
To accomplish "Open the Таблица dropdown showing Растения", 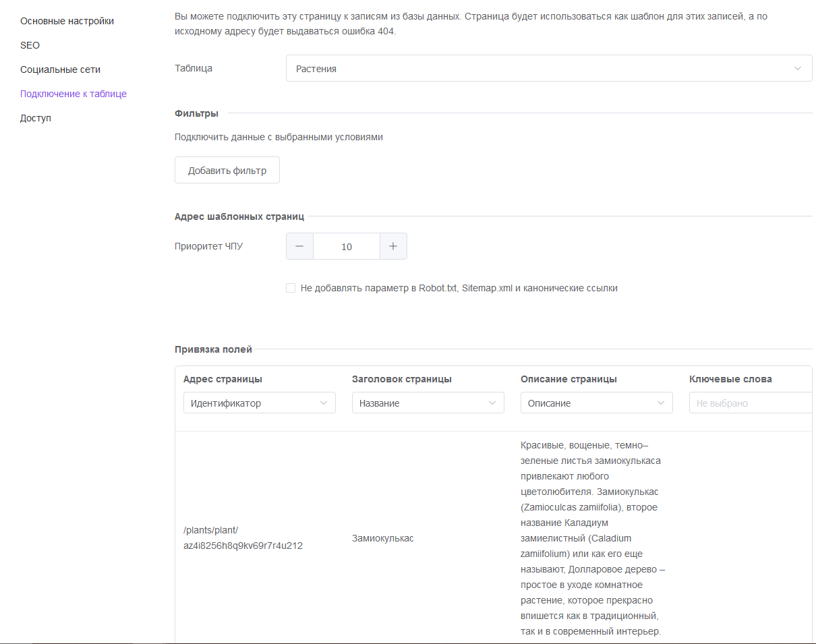I will pyautogui.click(x=549, y=69).
